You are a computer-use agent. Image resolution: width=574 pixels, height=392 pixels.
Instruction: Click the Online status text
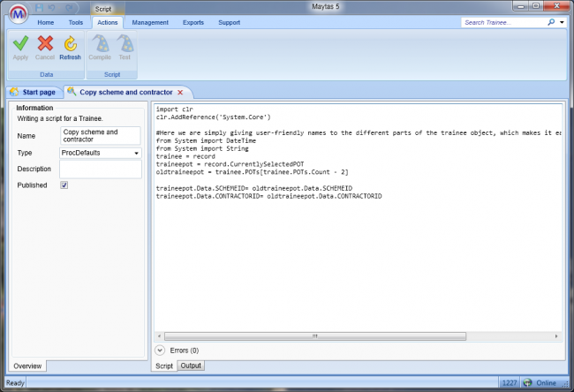click(546, 383)
